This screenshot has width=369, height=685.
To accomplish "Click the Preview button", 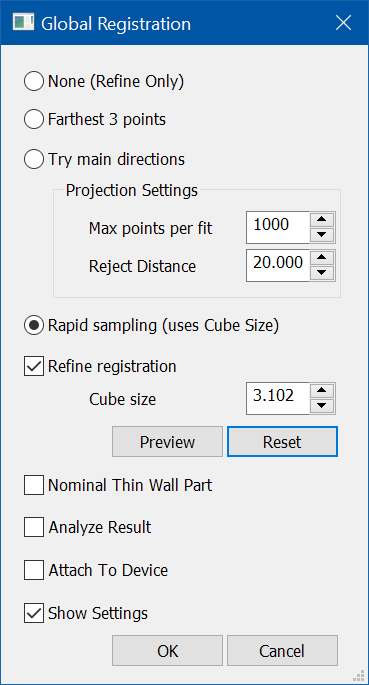I will (x=167, y=442).
